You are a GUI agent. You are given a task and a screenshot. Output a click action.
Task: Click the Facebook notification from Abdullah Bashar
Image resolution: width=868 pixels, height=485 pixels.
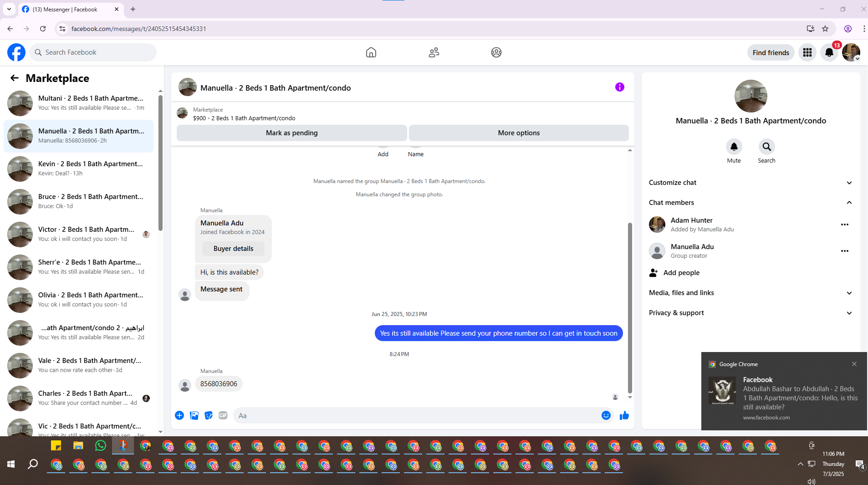point(784,391)
